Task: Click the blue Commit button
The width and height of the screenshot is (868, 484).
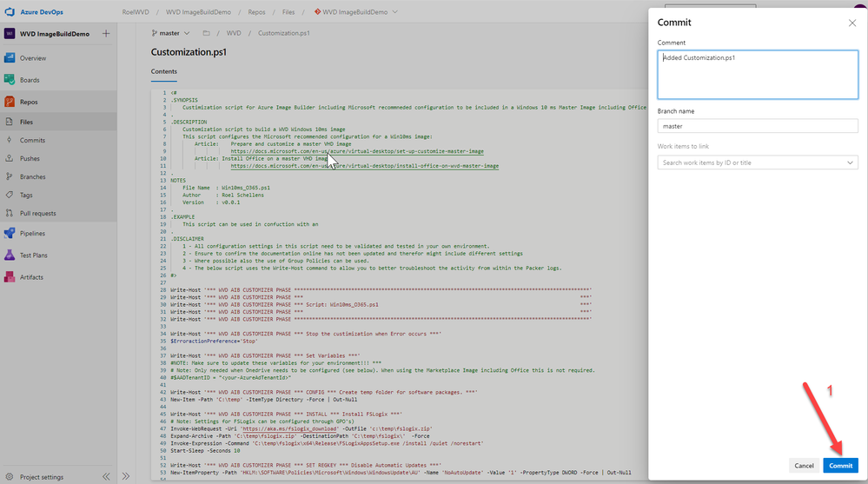Action: point(840,466)
